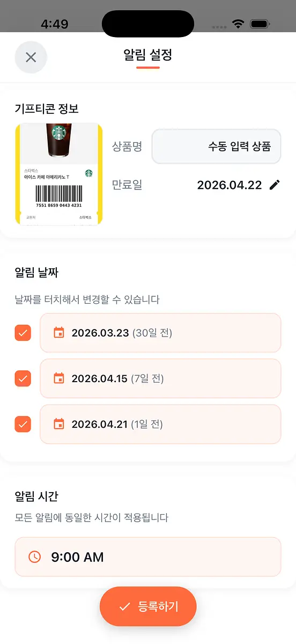Open the 9:00 AM time picker
The image size is (296, 644).
point(148,557)
